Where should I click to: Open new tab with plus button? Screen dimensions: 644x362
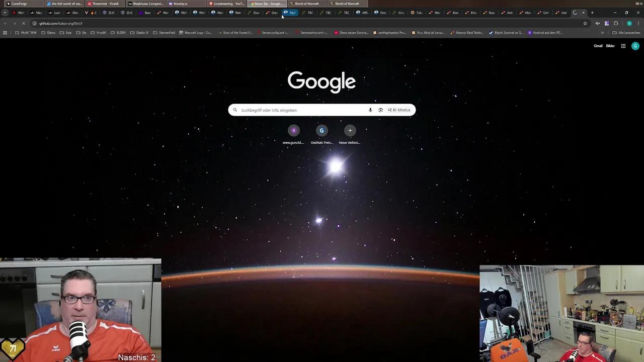[x=592, y=13]
